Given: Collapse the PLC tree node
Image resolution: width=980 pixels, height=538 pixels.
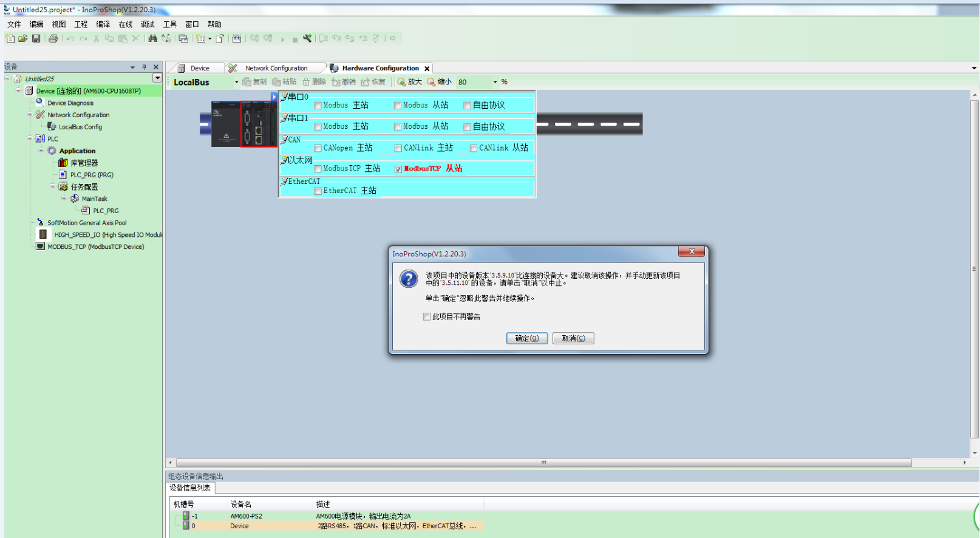Looking at the screenshot, I should (30, 138).
